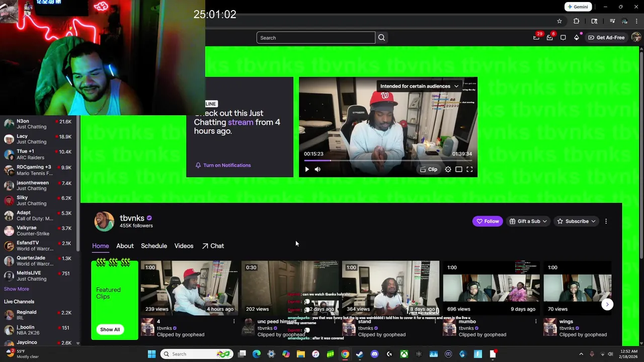Click the Clip button on player
644x362 pixels.
click(x=429, y=169)
